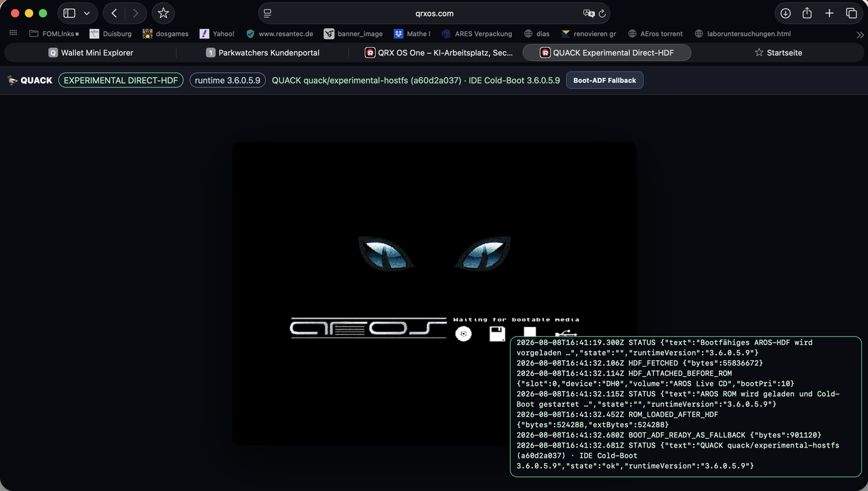
Task: Click the Boot-ADF Fallback button
Action: click(x=605, y=80)
